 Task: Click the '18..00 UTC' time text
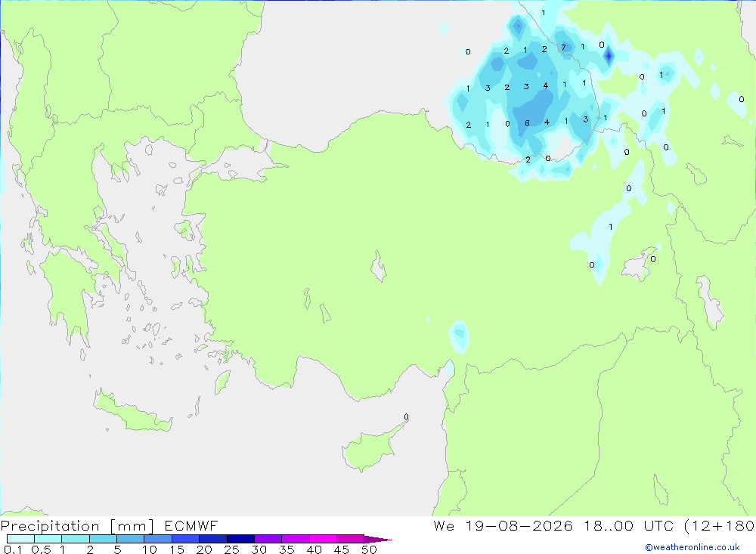pos(628,525)
